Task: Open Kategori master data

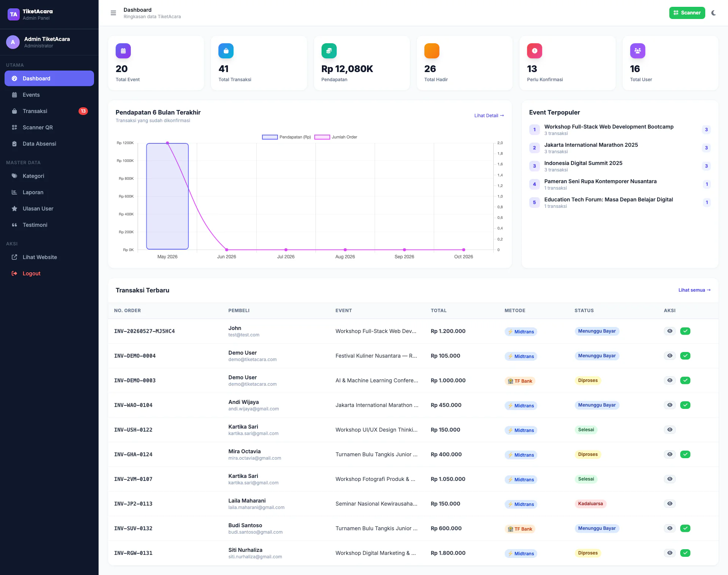Action: tap(49, 176)
